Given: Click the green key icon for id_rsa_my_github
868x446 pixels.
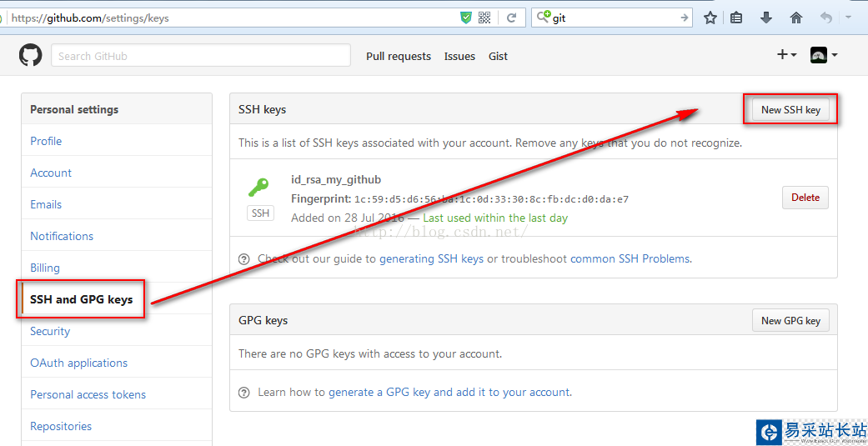Looking at the screenshot, I should pyautogui.click(x=258, y=188).
